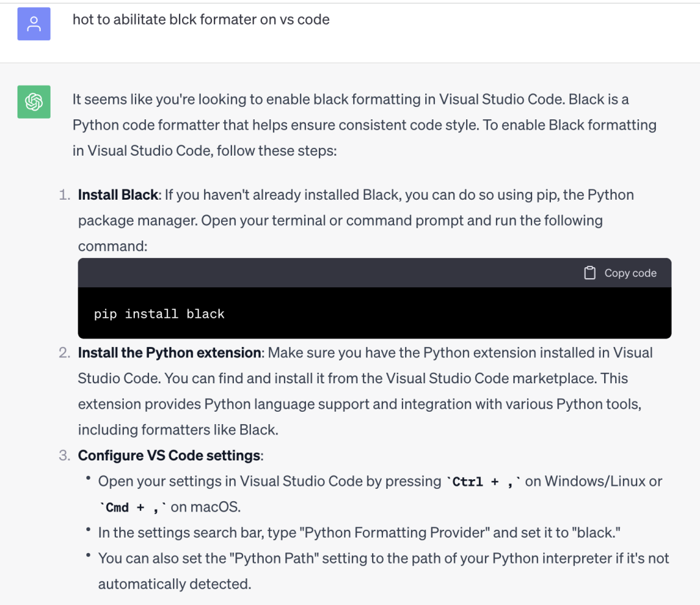Click the "pip install black" command text

pyautogui.click(x=159, y=314)
